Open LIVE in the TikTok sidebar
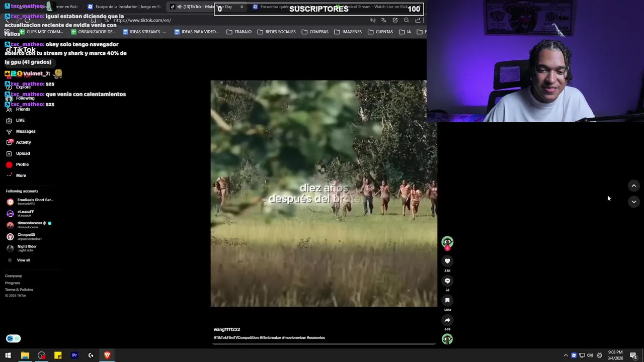 click(x=15, y=120)
